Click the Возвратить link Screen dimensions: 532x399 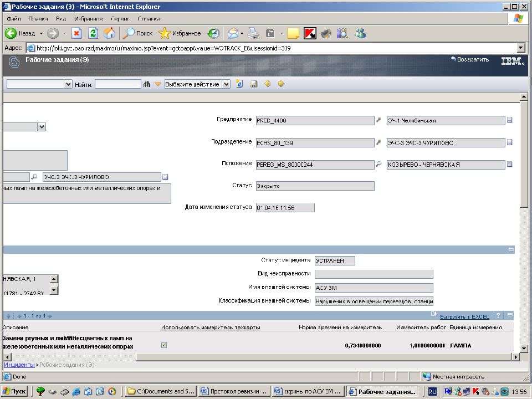[x=470, y=59]
